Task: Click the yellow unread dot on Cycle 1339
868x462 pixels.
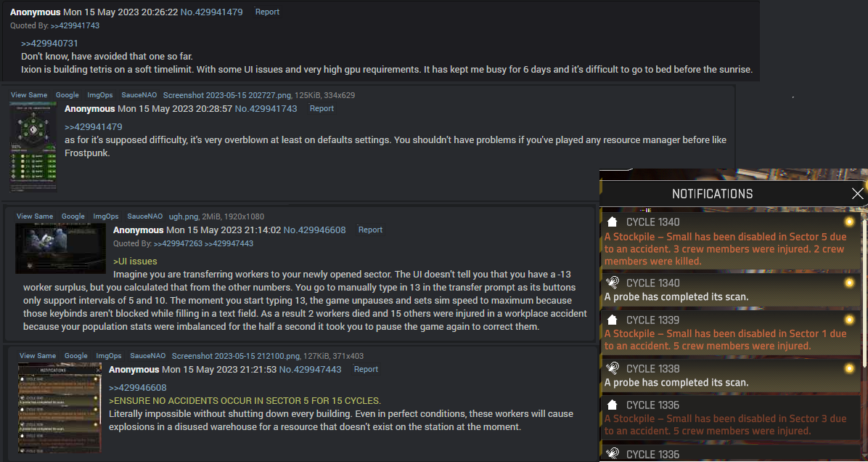Action: [x=849, y=320]
